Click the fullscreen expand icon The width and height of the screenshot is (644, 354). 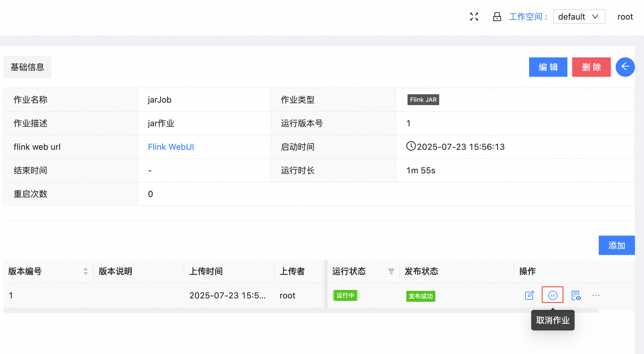pyautogui.click(x=474, y=17)
